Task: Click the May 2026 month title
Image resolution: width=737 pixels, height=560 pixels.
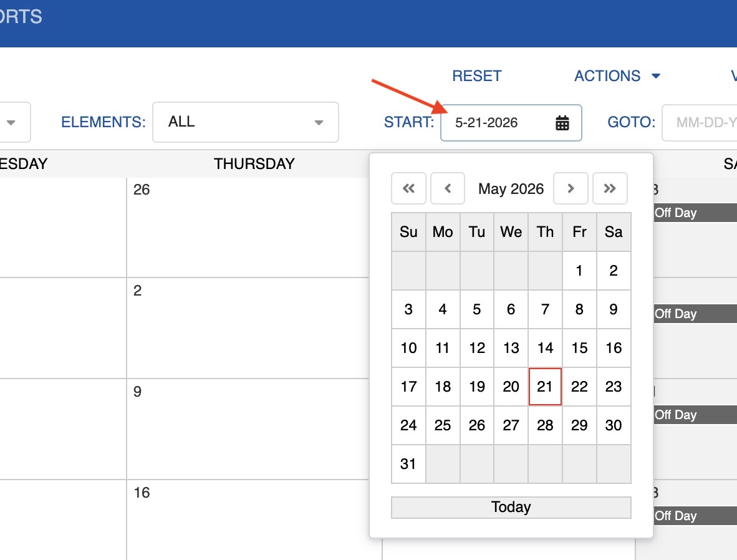Action: pos(511,189)
